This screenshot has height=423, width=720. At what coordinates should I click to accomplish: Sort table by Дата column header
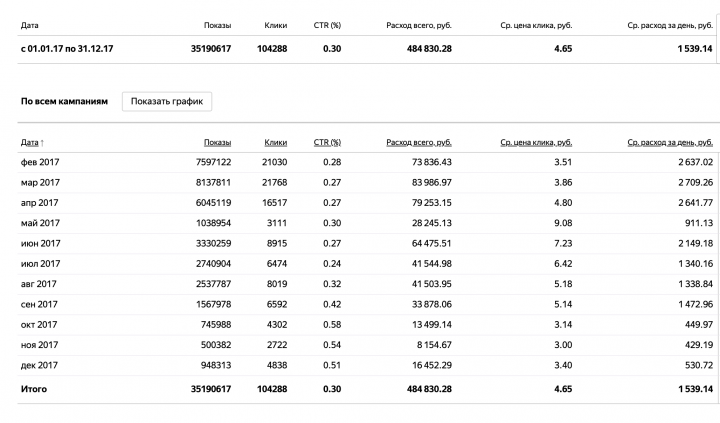tap(29, 142)
